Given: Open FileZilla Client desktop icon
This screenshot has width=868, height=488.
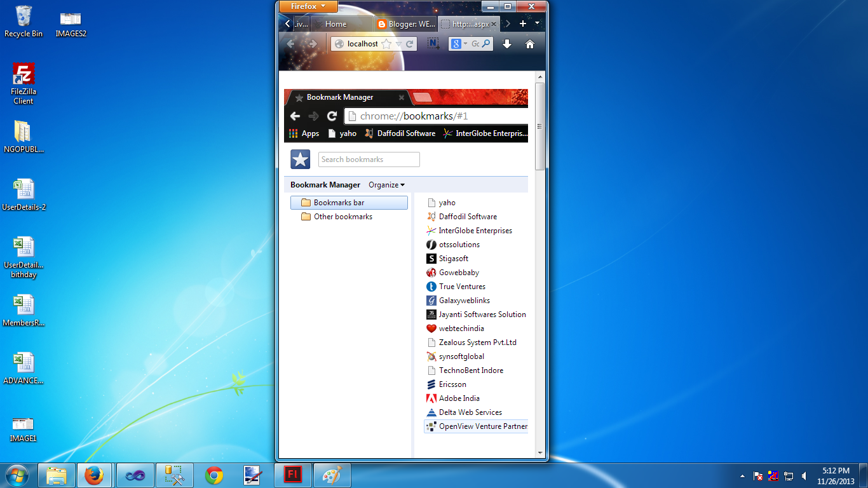Looking at the screenshot, I should point(24,83).
